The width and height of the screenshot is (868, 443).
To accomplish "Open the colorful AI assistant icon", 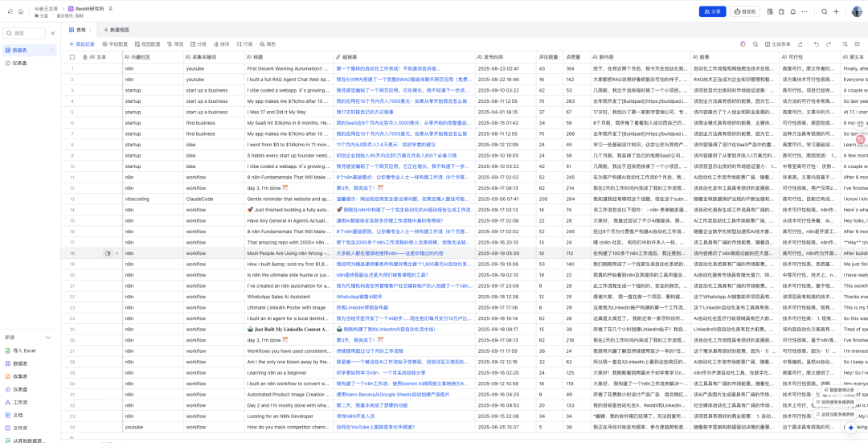I will [x=743, y=44].
